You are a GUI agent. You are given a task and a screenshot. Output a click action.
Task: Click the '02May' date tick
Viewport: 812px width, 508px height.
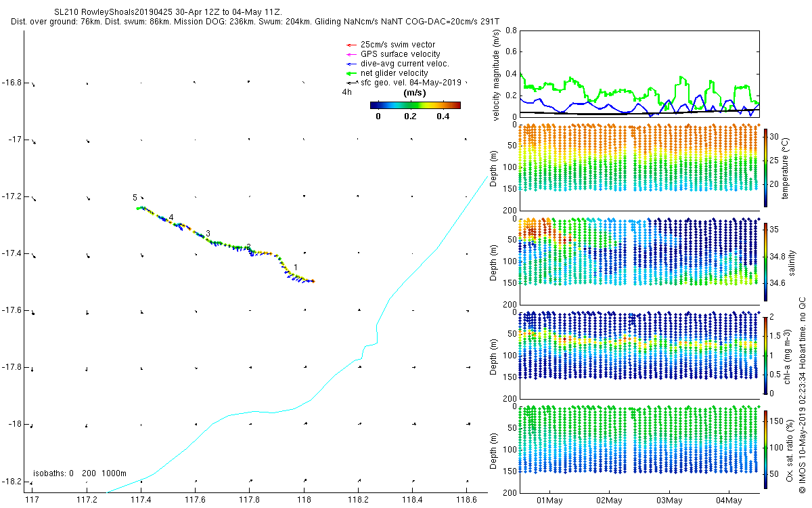[608, 501]
